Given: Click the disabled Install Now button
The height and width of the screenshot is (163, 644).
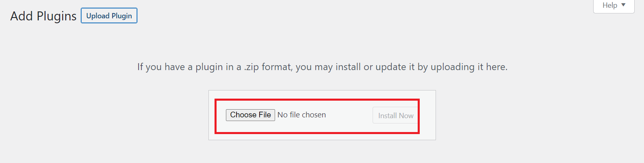Looking at the screenshot, I should click(x=395, y=116).
